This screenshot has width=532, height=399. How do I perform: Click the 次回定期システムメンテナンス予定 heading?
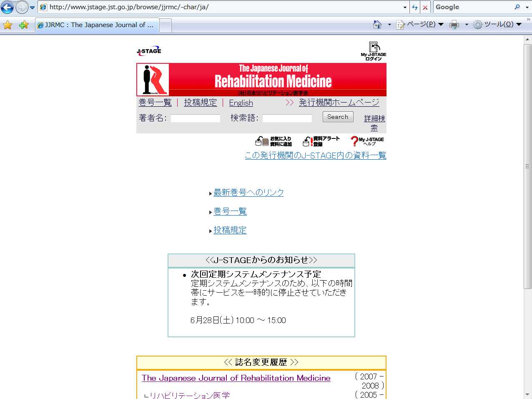pos(256,274)
